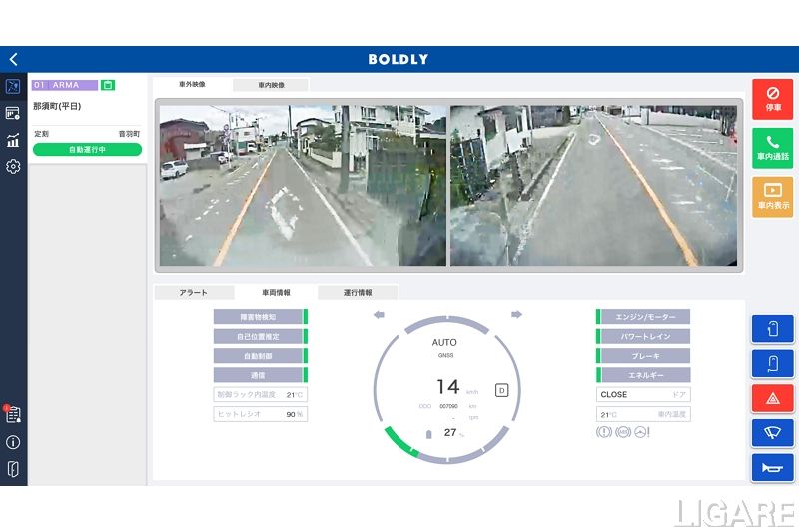Open the info icon in sidebar
Viewport: 799px width, 532px height.
pyautogui.click(x=13, y=442)
